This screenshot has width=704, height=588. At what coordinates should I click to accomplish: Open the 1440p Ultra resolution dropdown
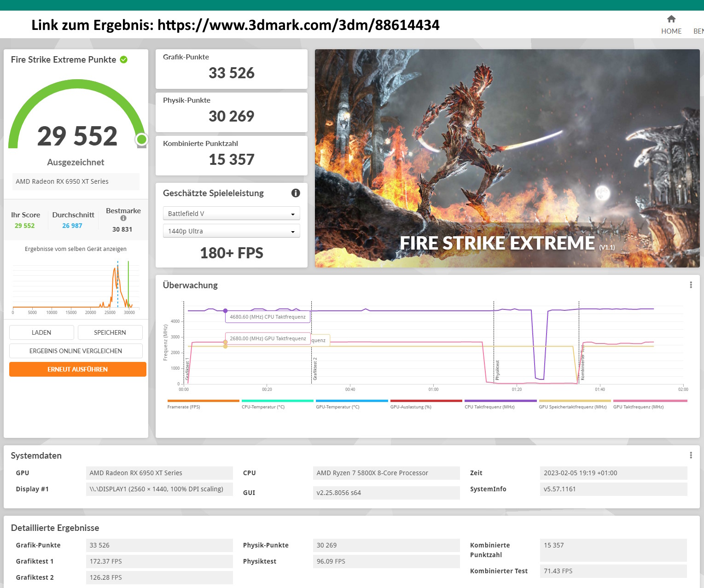coord(231,231)
